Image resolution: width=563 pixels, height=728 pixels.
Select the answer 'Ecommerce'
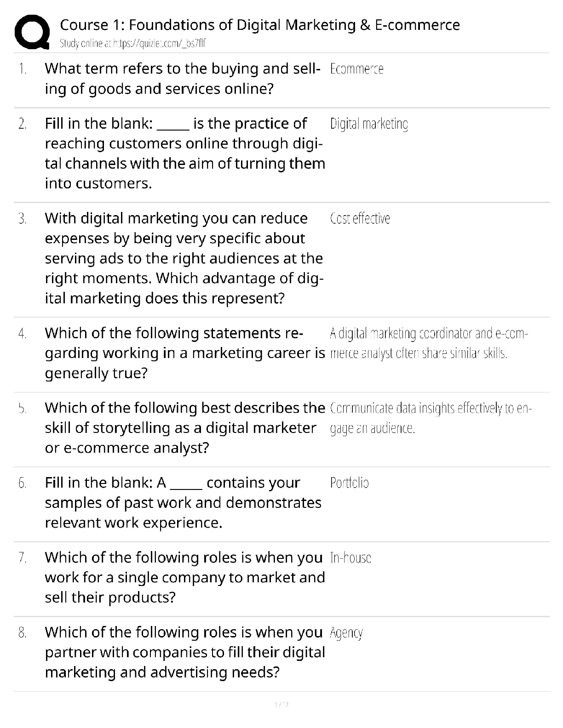356,69
